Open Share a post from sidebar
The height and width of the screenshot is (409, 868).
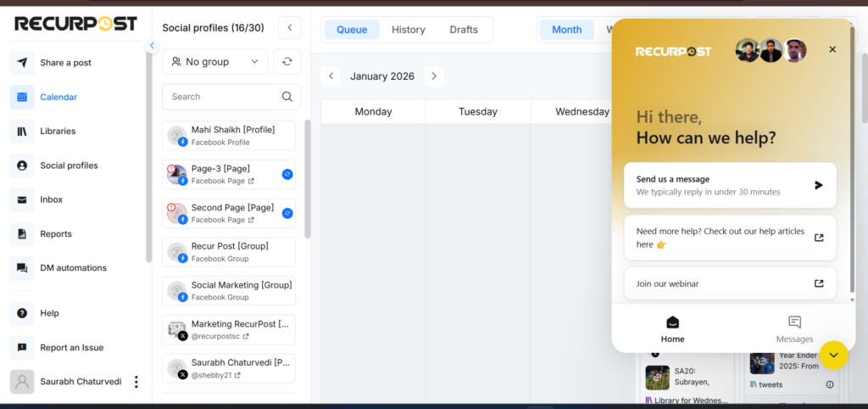point(64,63)
